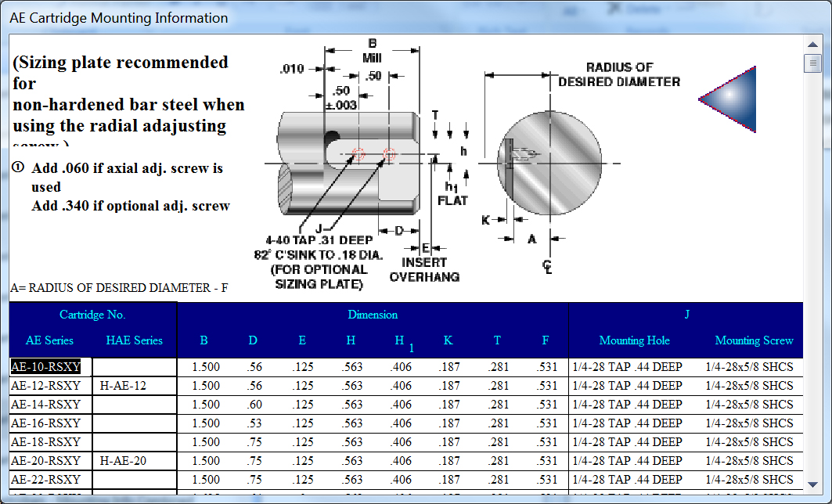Choose the H-AE-20 cell in HAE Series
The height and width of the screenshot is (504, 832).
click(123, 460)
